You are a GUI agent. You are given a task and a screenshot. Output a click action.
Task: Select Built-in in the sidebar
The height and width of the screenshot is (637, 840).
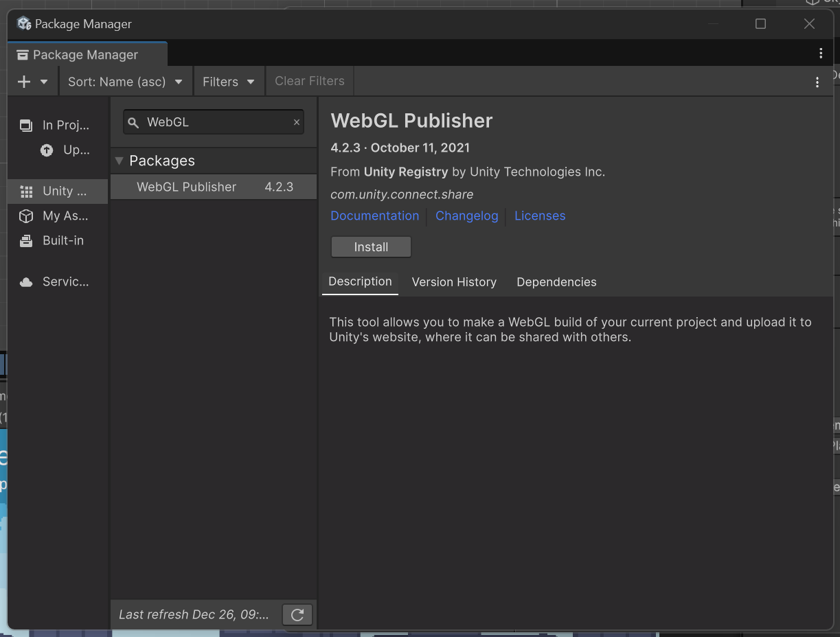click(x=58, y=240)
